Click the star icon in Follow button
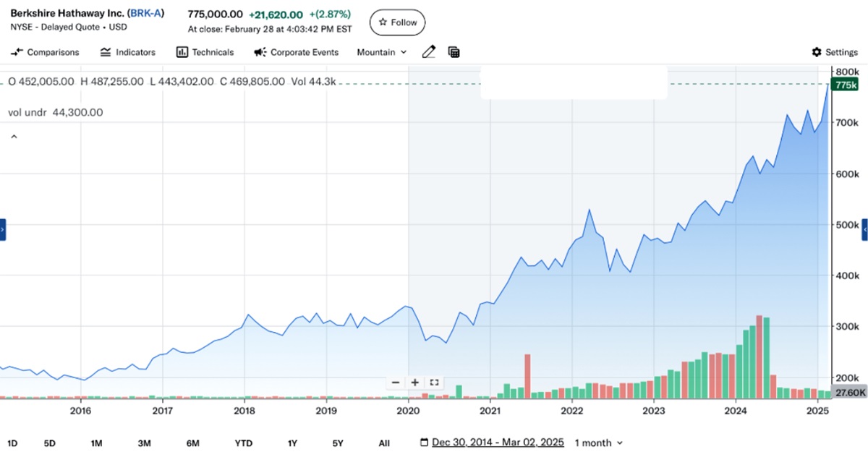868x457 pixels. tap(383, 22)
